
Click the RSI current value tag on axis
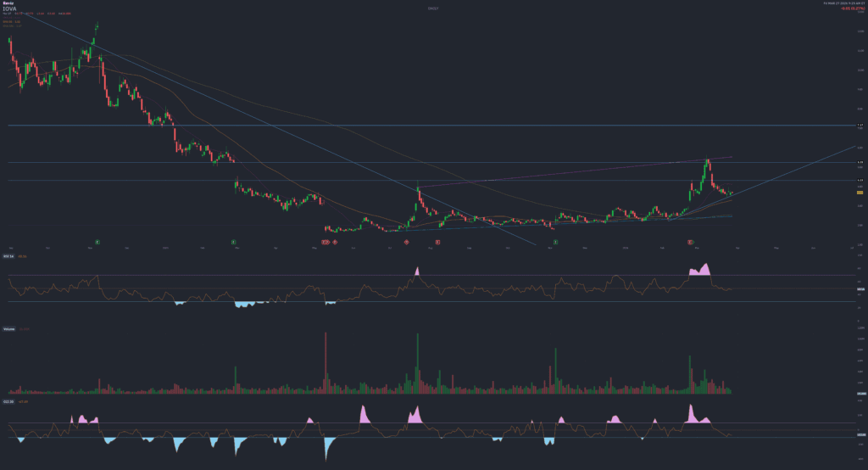pyautogui.click(x=861, y=289)
